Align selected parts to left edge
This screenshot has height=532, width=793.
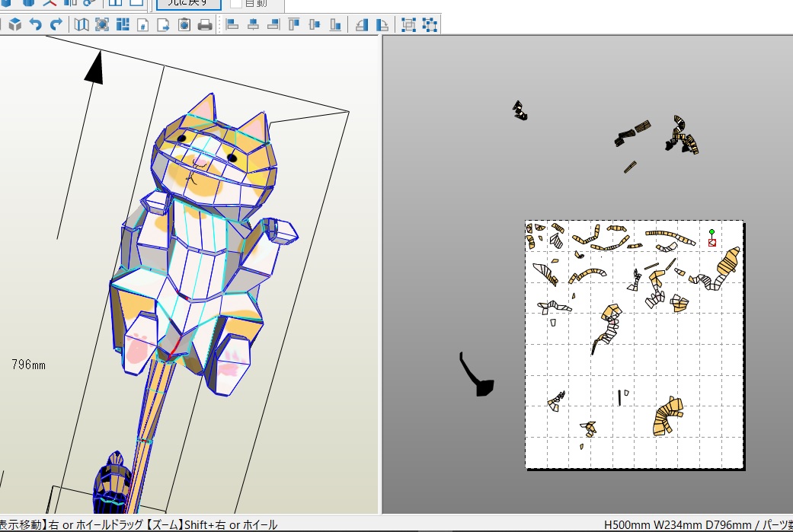point(232,24)
